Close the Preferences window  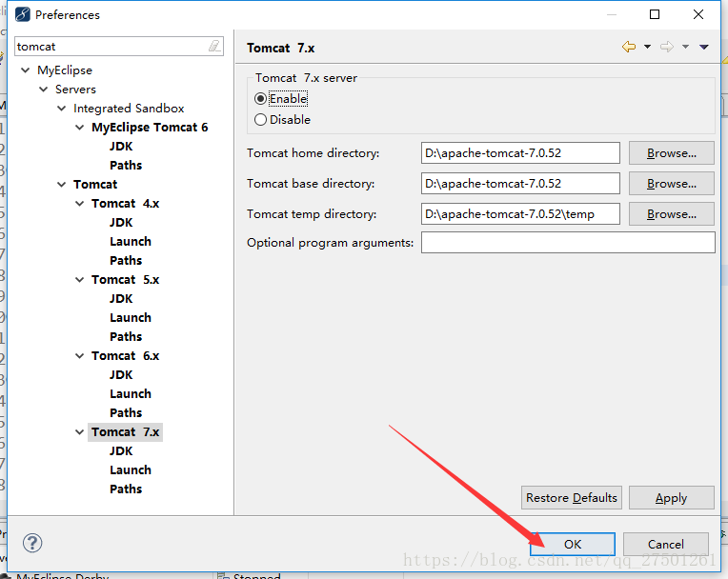[x=698, y=14]
